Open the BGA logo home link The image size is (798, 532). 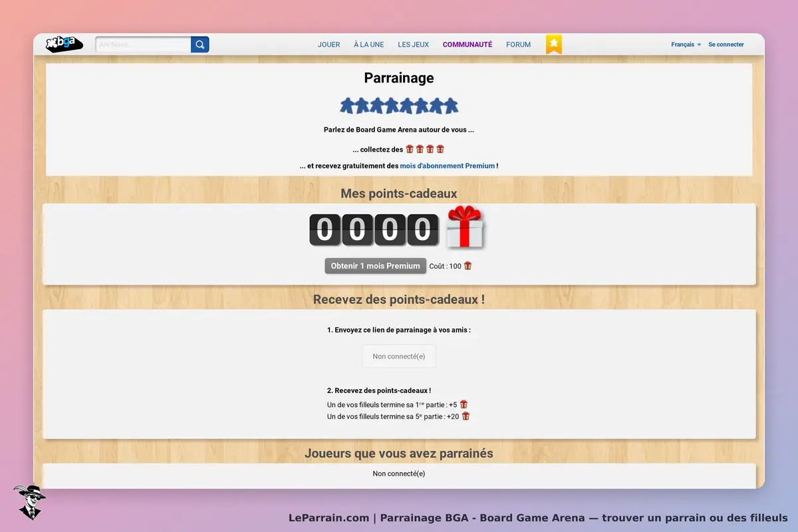coord(64,44)
